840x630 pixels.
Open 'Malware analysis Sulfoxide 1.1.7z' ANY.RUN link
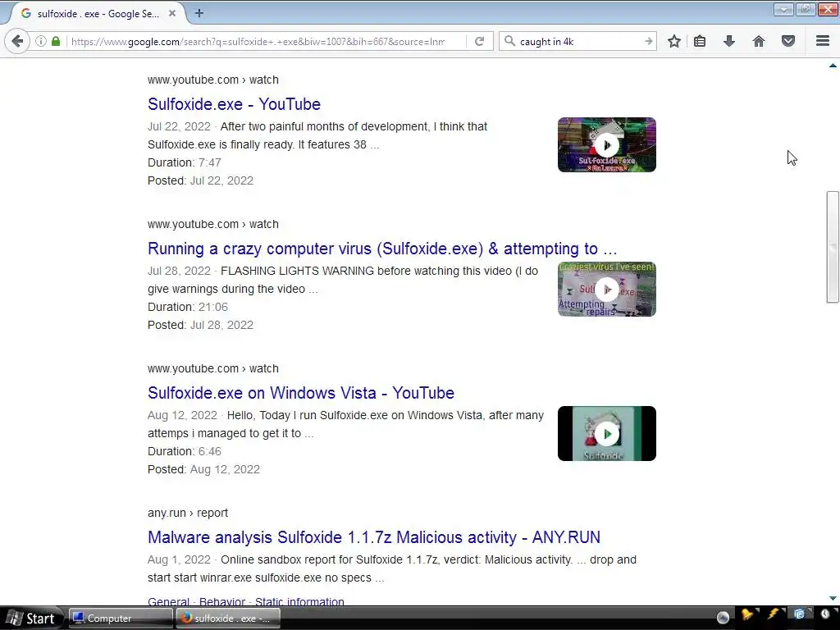click(x=374, y=536)
